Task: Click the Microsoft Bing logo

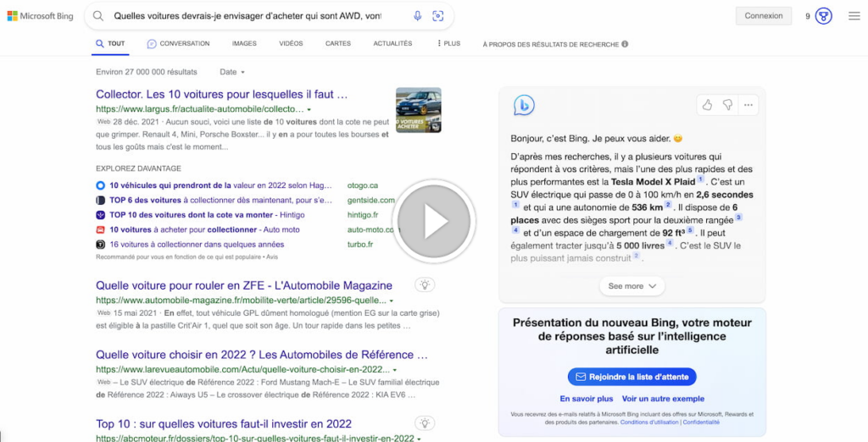Action: pyautogui.click(x=40, y=16)
